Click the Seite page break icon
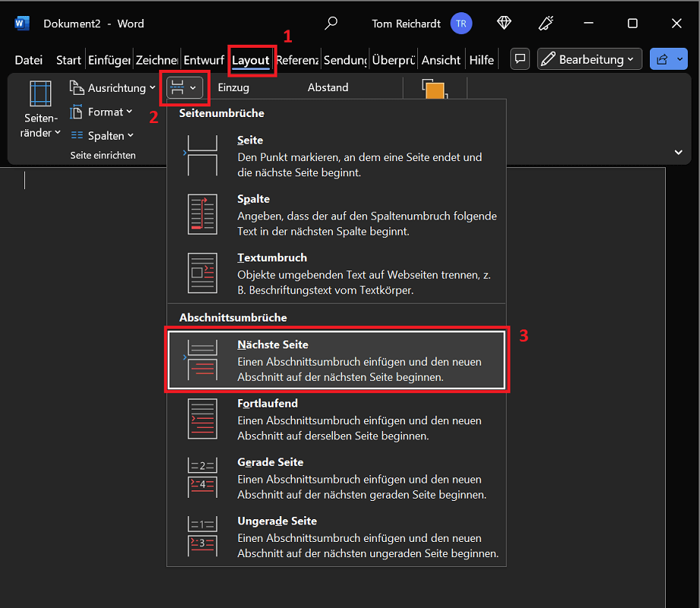The image size is (700, 608). pos(202,156)
